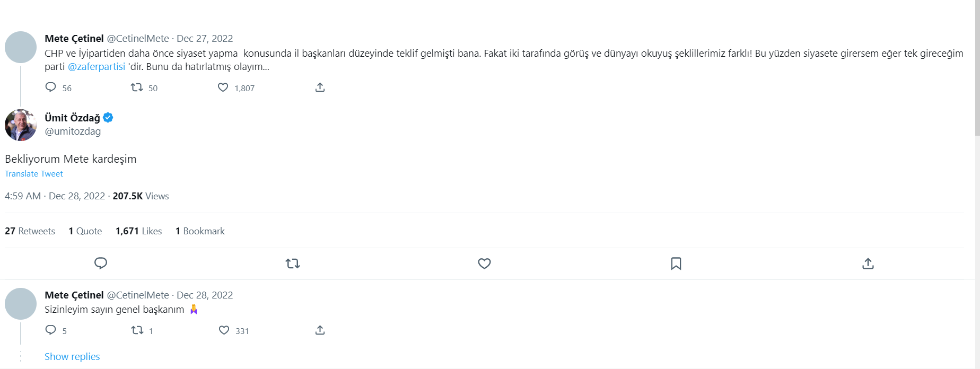View the 1,671 Likes list
980x369 pixels.
click(x=138, y=231)
